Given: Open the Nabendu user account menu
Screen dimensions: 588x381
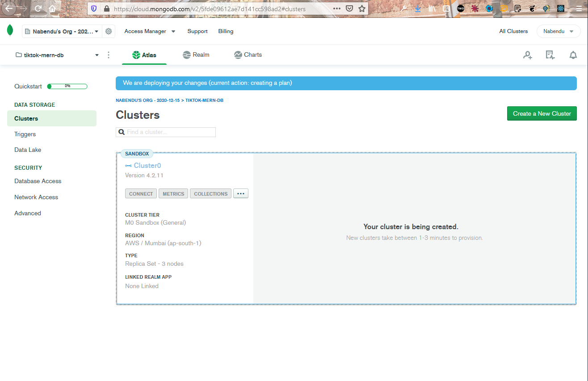Looking at the screenshot, I should click(558, 31).
